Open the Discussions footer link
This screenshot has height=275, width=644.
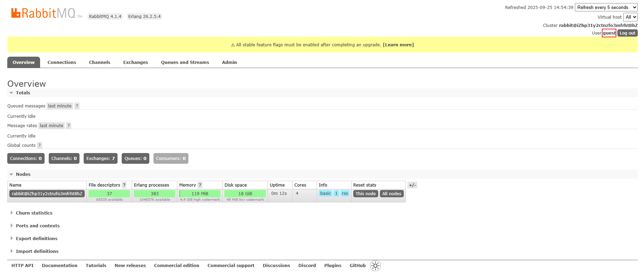tap(276, 266)
